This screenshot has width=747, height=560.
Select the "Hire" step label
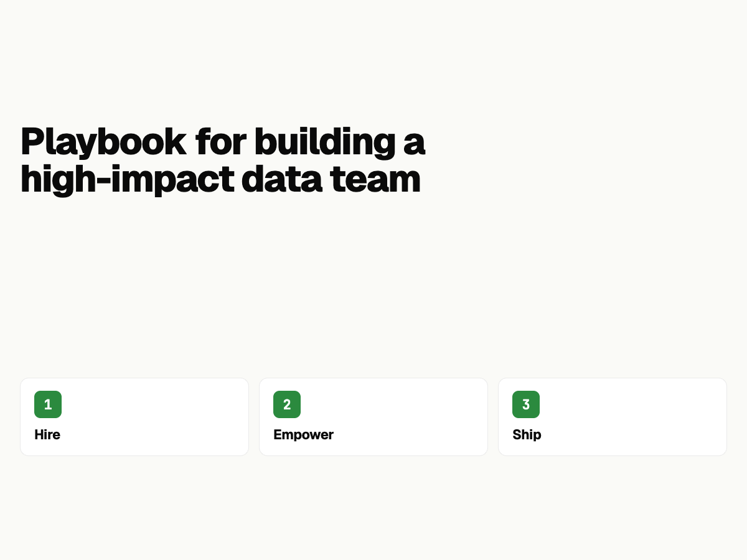point(47,434)
